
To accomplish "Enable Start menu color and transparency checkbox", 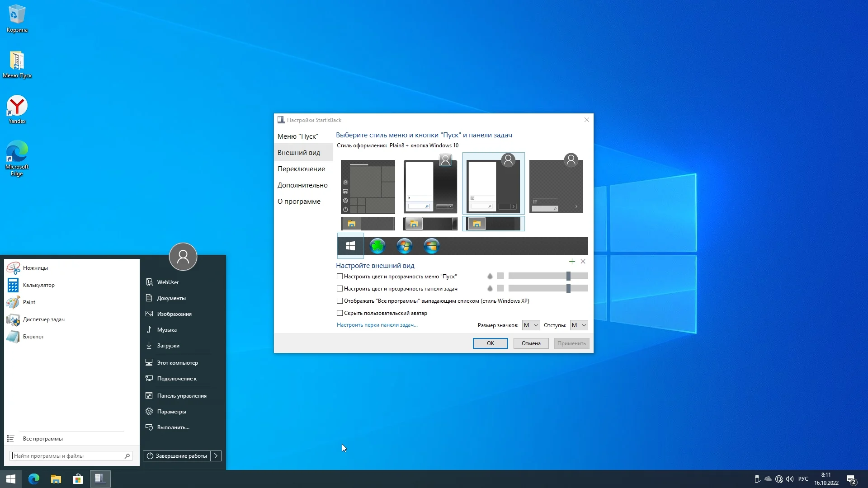I will pos(340,277).
